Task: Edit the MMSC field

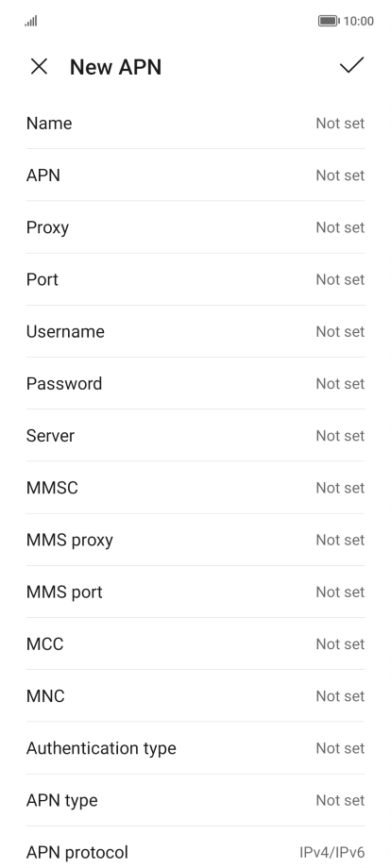Action: tap(195, 487)
